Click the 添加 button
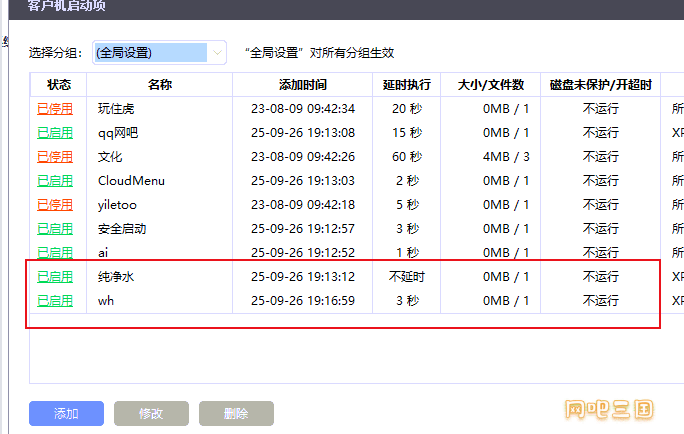 click(66, 413)
